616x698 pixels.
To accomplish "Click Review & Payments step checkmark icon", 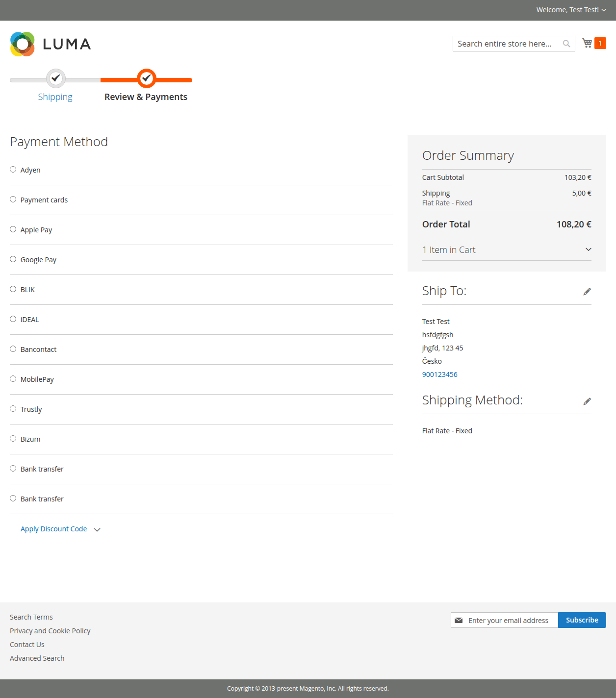I will click(146, 78).
